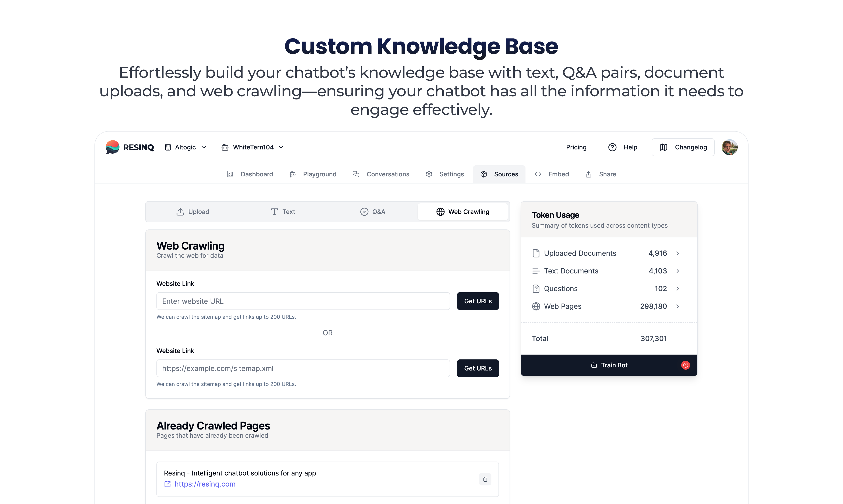Click the Help question mark icon
Image resolution: width=843 pixels, height=504 pixels.
(x=612, y=147)
